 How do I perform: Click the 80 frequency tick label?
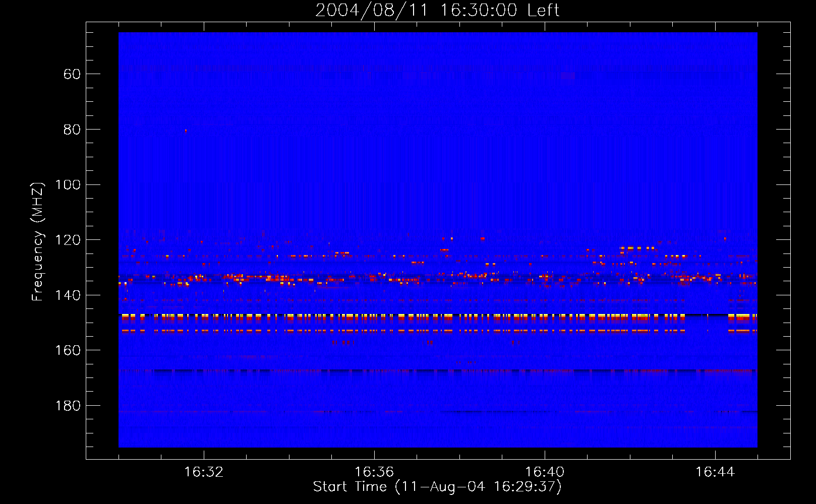point(72,130)
